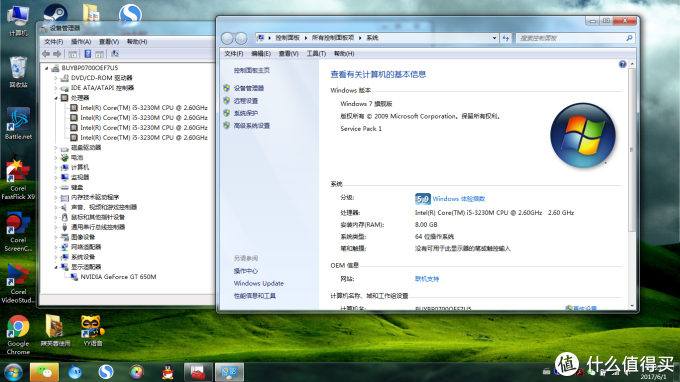
Task: Click the System window back button
Action: tap(227, 38)
